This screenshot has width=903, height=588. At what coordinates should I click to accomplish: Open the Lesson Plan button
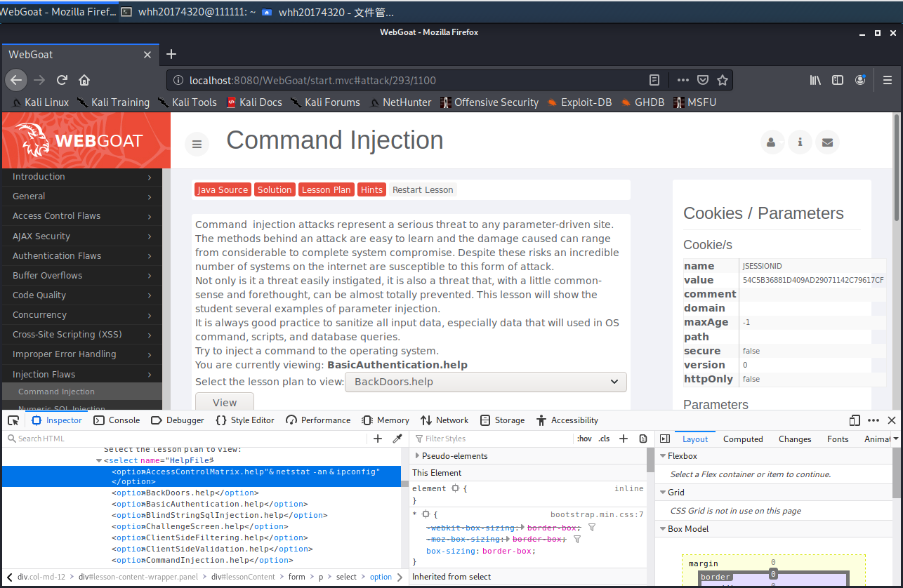coord(327,189)
